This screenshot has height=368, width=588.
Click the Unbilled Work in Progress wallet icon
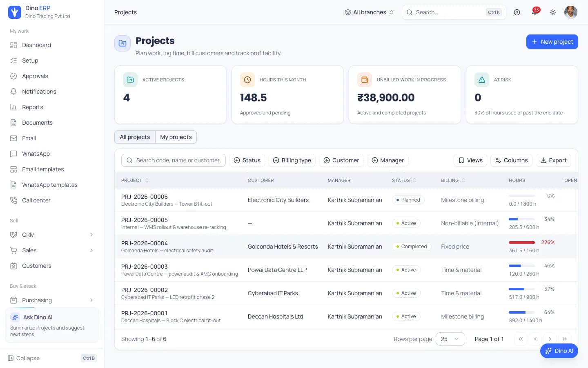point(365,80)
